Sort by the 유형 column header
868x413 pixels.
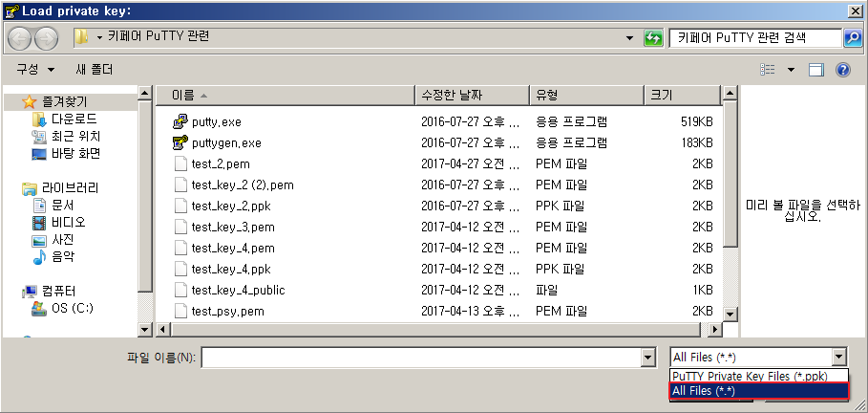click(587, 96)
